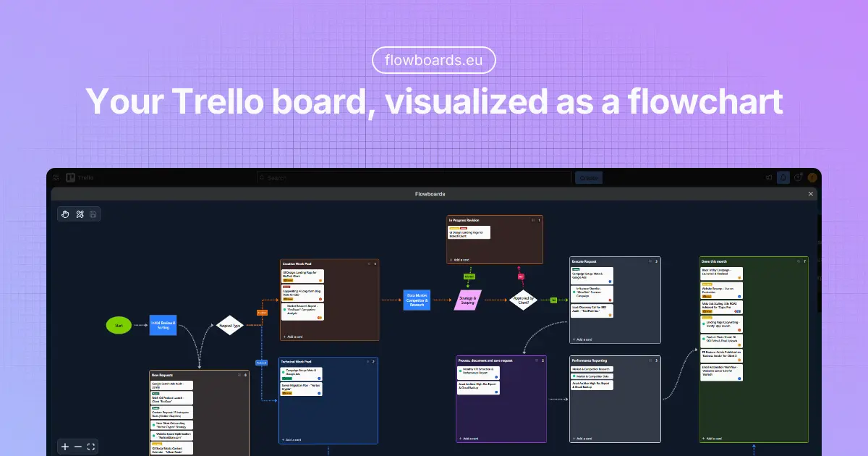Click the header icon of Execute Request
Screen dimensions: 868x456
650,261
